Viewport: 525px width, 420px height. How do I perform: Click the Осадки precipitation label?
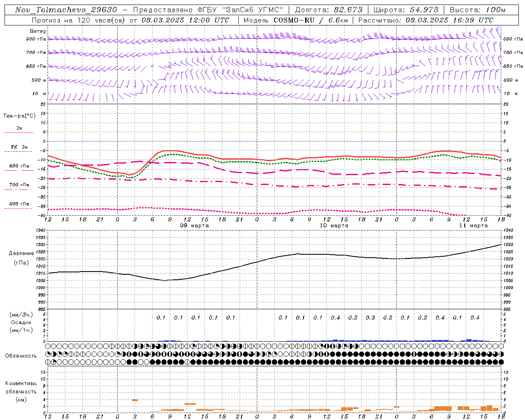point(21,322)
